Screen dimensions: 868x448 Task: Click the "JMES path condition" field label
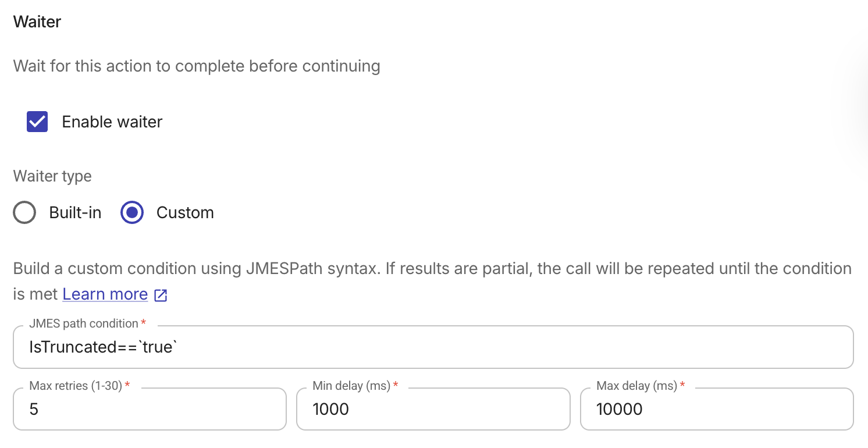pos(84,323)
